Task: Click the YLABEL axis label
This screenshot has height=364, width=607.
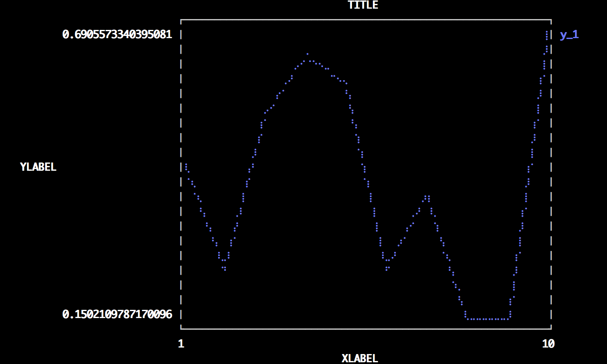Action: [x=38, y=167]
